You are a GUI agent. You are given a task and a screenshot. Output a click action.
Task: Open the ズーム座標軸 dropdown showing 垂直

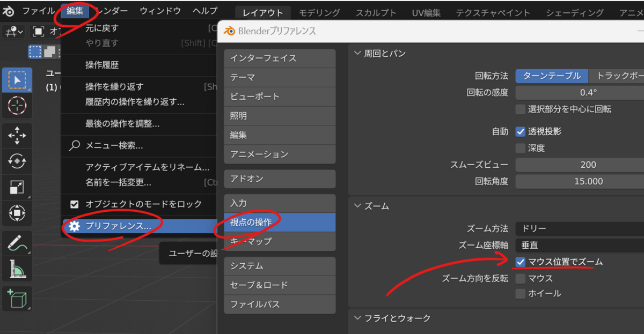(x=580, y=246)
